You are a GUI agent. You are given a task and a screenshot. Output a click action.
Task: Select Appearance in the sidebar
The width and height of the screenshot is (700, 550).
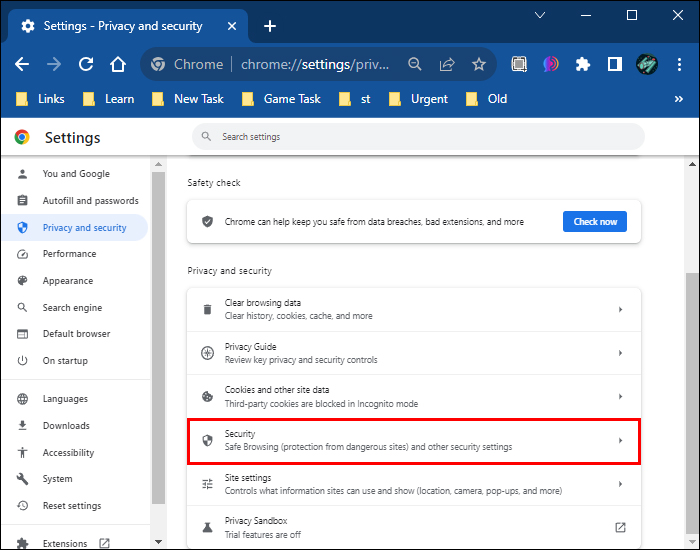pos(67,281)
